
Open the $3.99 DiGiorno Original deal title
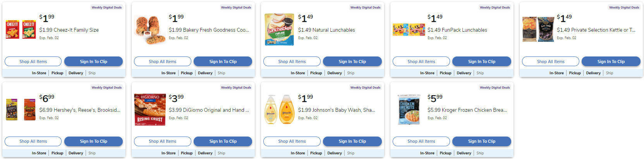pyautogui.click(x=209, y=110)
